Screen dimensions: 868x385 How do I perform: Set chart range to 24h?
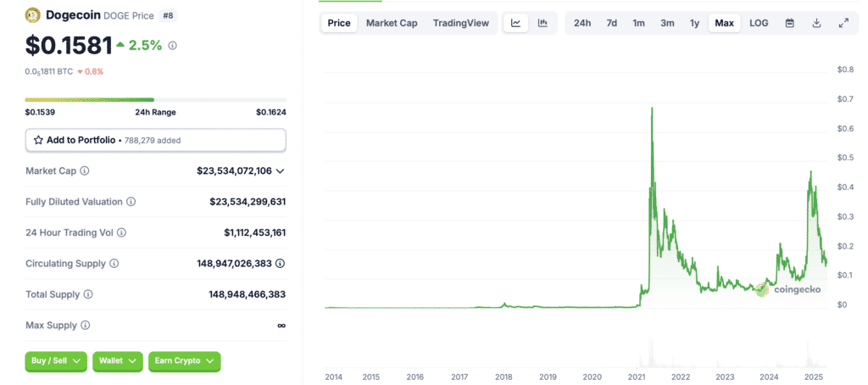click(582, 23)
